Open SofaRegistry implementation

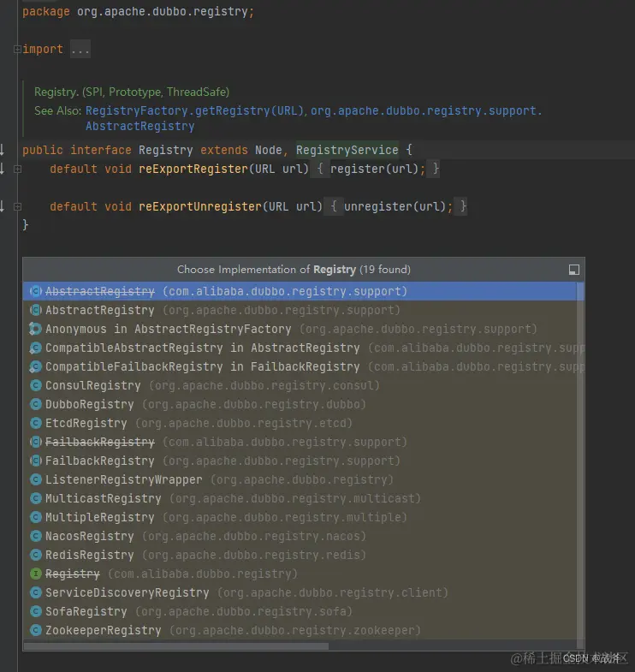click(x=300, y=611)
